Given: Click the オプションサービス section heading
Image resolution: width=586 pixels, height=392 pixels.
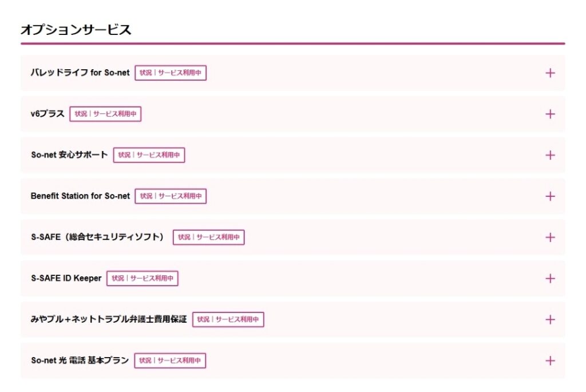Looking at the screenshot, I should click(76, 30).
